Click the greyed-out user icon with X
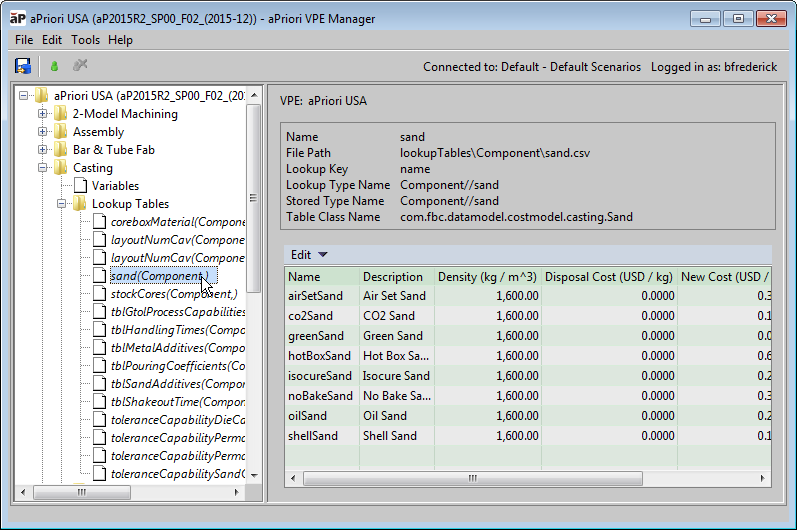This screenshot has height=530, width=797. tap(80, 66)
